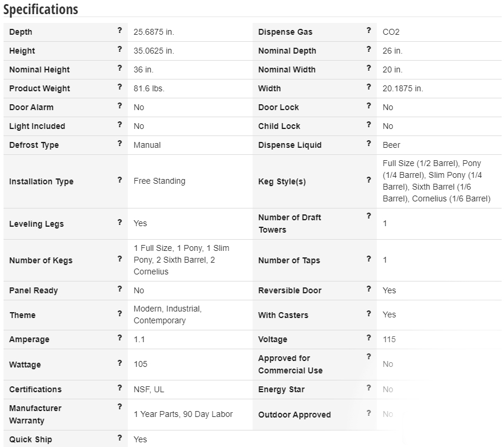Click the Quick Ship help icon
This screenshot has height=447, width=504.
pos(120,438)
